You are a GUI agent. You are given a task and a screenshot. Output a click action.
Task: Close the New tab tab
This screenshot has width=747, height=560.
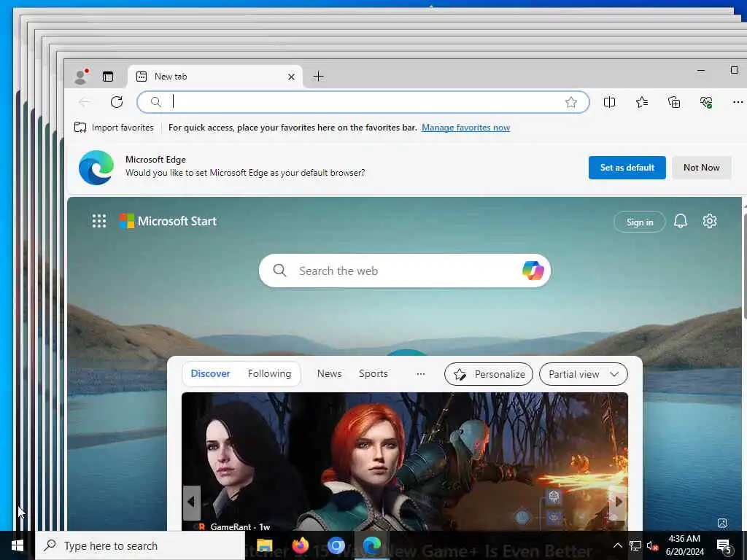(x=291, y=77)
